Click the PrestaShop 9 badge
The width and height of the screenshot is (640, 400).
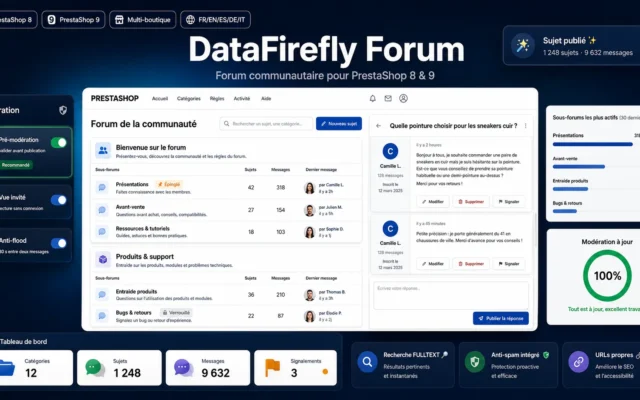[x=73, y=20]
